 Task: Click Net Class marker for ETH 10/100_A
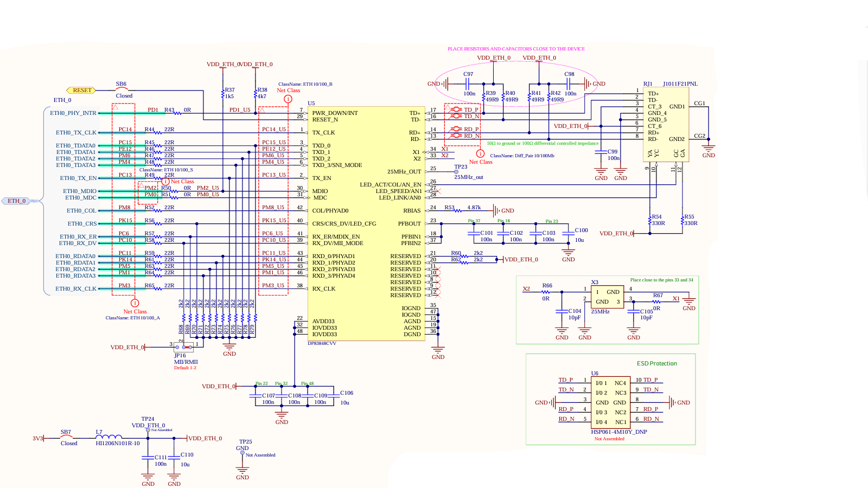(135, 303)
